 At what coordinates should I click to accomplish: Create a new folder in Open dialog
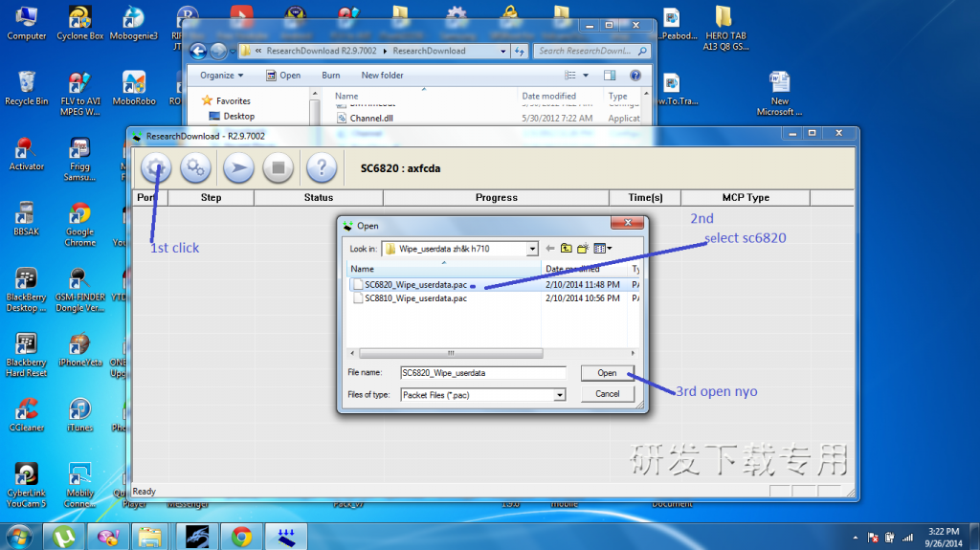tap(583, 248)
